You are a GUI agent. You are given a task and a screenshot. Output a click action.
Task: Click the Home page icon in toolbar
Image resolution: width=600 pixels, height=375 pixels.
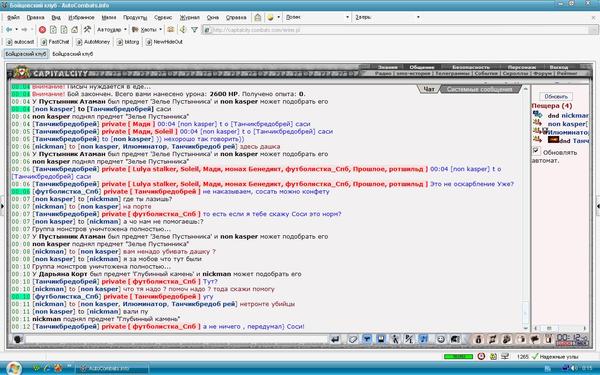click(75, 29)
